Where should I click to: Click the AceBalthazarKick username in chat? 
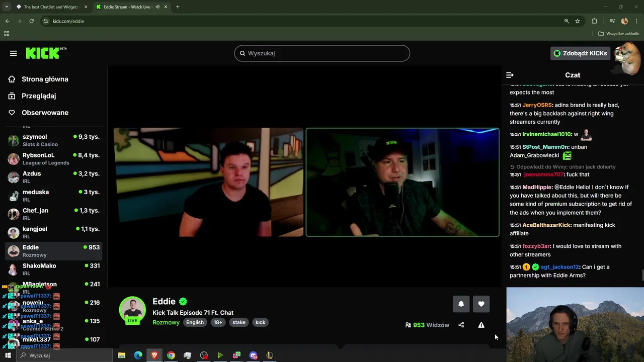tap(547, 225)
